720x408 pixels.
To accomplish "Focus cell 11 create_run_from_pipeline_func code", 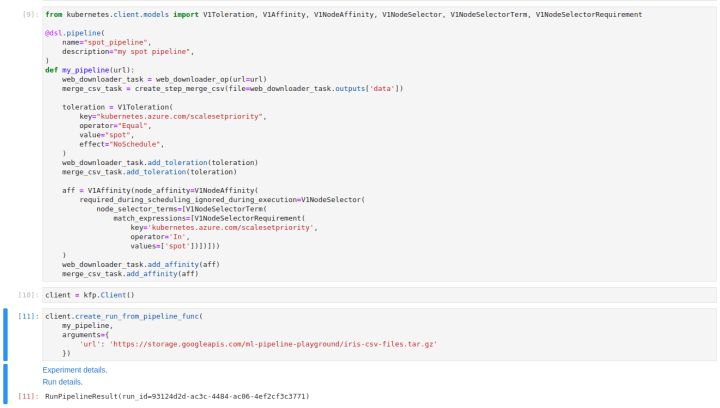I will point(379,335).
